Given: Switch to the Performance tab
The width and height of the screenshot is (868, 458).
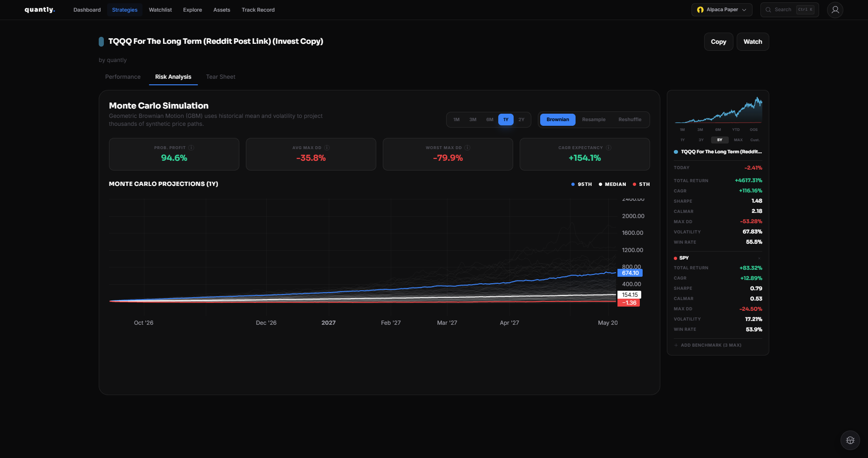Looking at the screenshot, I should click(123, 77).
